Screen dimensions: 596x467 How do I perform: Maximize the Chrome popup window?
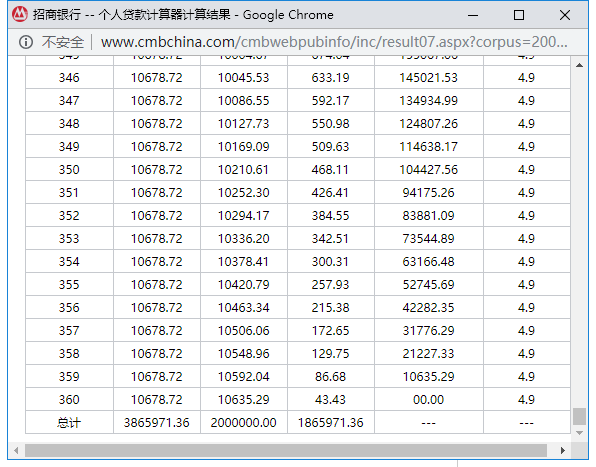(519, 15)
